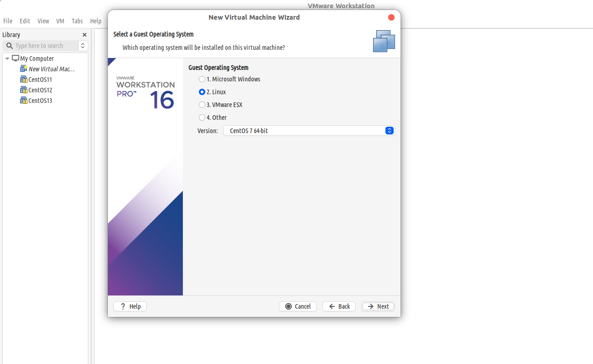
Task: Collapse the My Computer tree node
Action: (7, 59)
